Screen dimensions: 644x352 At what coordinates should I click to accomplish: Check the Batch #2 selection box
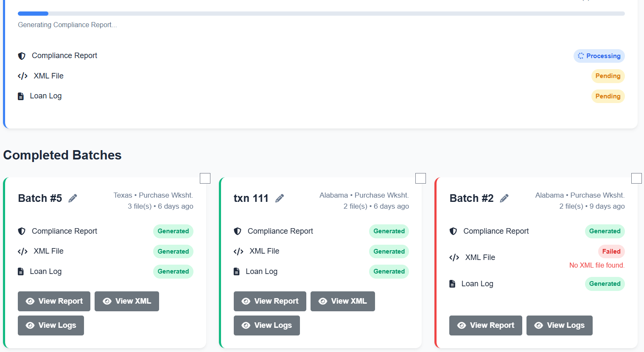coord(636,179)
